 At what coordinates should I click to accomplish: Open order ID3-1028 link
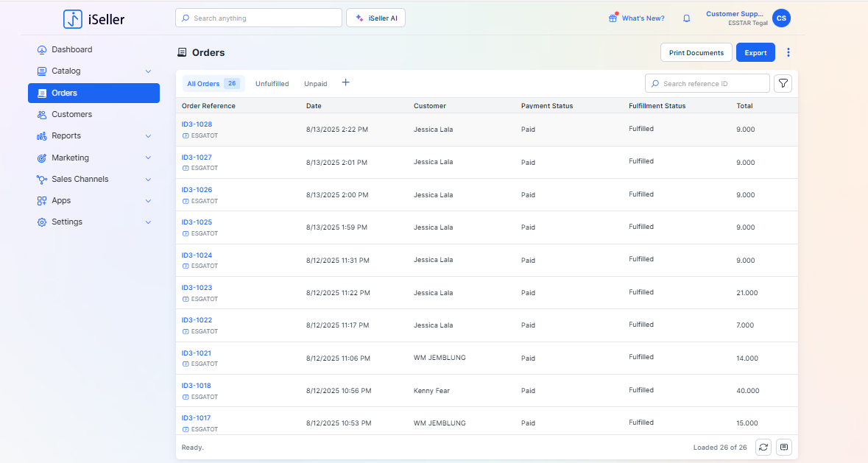pos(197,124)
